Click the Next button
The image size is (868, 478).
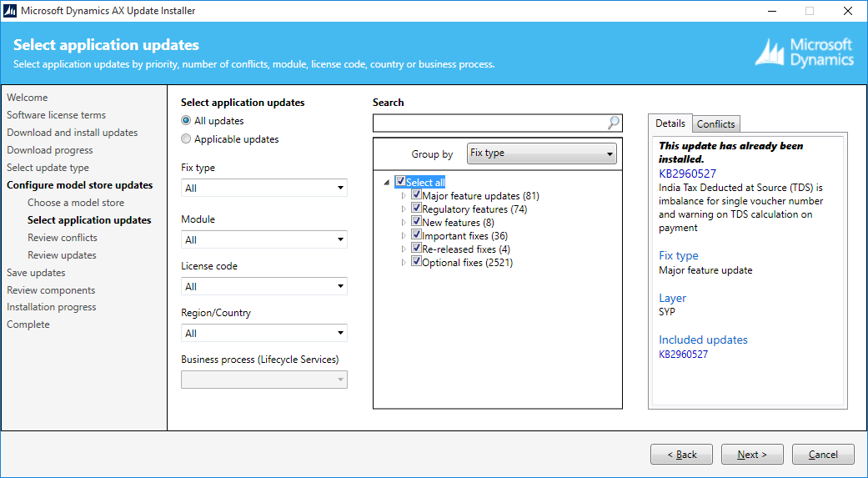click(x=752, y=454)
